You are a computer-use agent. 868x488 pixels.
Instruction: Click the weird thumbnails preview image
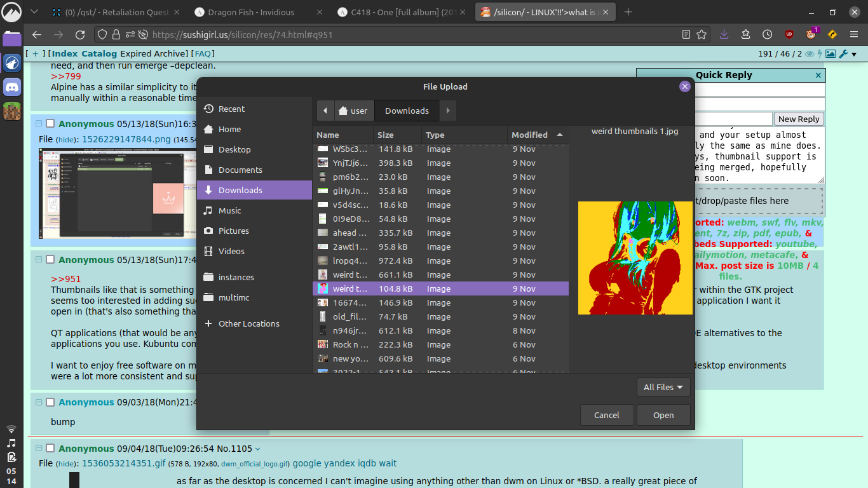point(635,257)
